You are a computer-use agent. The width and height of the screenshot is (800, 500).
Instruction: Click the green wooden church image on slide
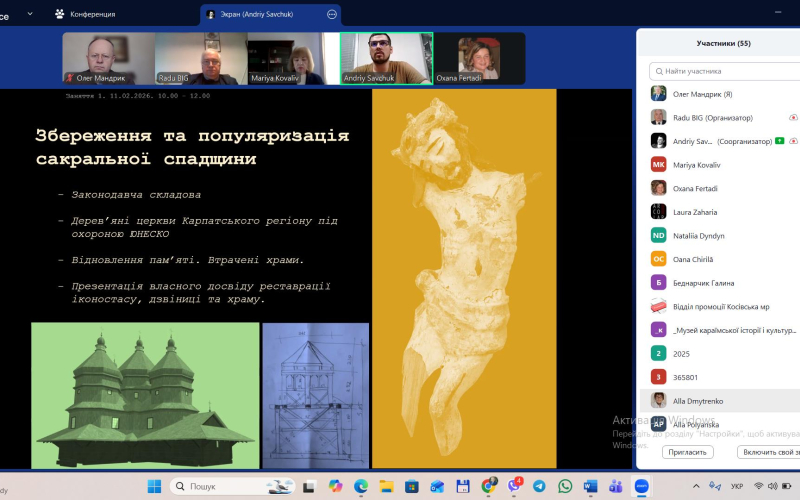pyautogui.click(x=145, y=395)
